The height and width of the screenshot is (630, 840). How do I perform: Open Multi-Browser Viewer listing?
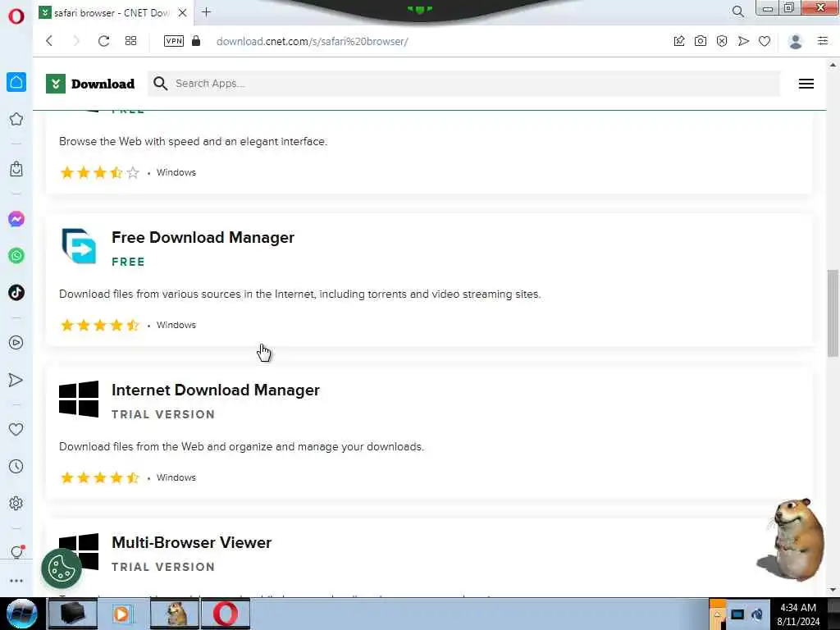click(x=192, y=543)
